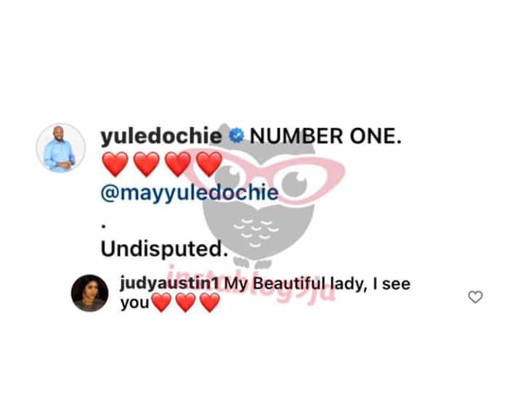523x420 pixels.
Task: Click the third red heart in caption
Action: tap(178, 163)
